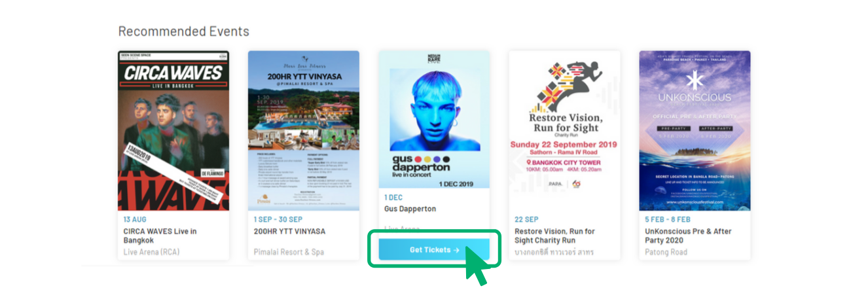The image size is (868, 303).
Task: Click the Pimalai Resort & Spa venue text
Action: (289, 252)
